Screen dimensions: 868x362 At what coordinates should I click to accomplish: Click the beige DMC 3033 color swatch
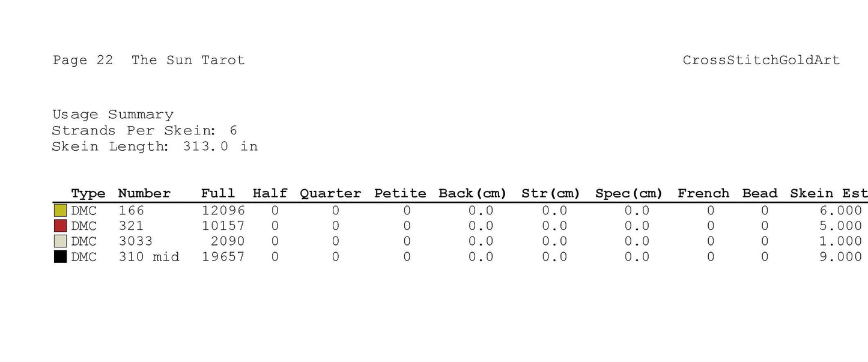click(x=60, y=241)
